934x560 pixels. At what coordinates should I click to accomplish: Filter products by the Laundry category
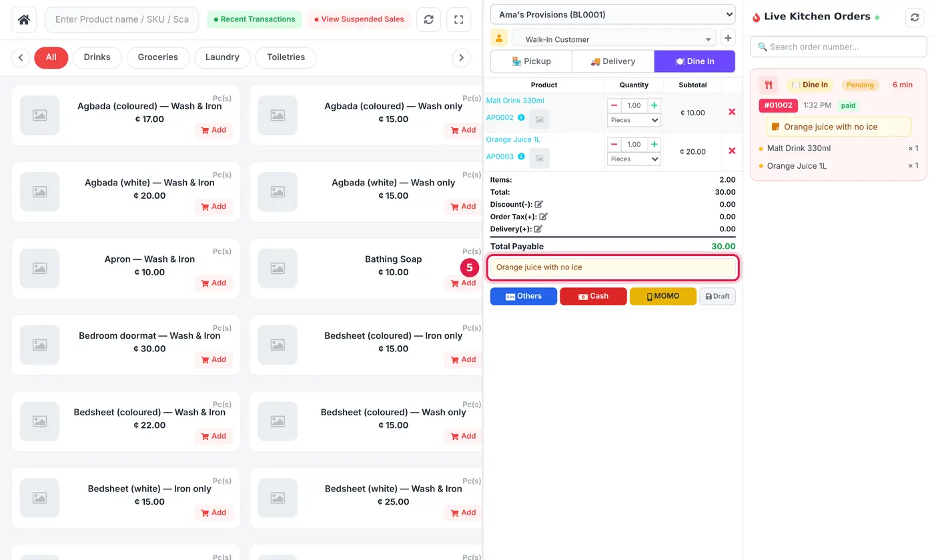point(222,57)
